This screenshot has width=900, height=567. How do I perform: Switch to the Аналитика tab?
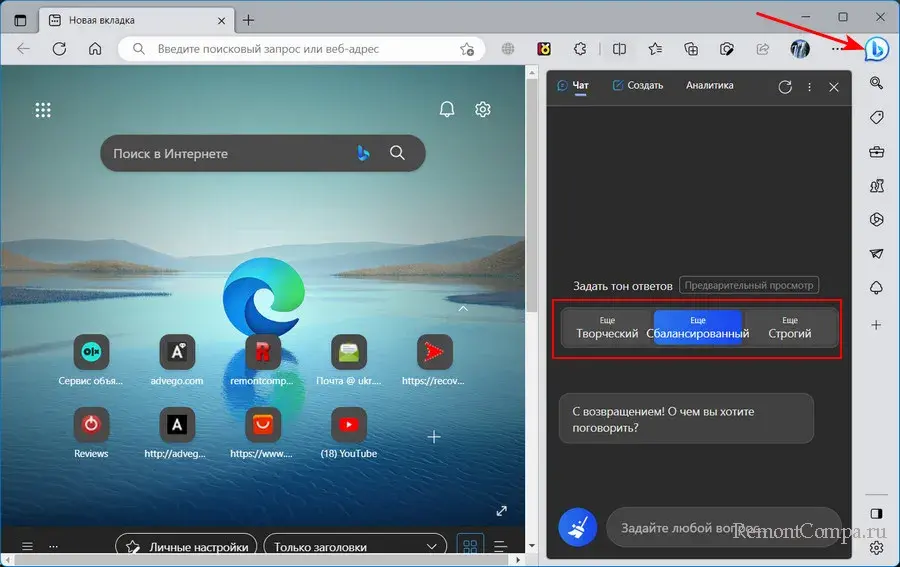[709, 86]
